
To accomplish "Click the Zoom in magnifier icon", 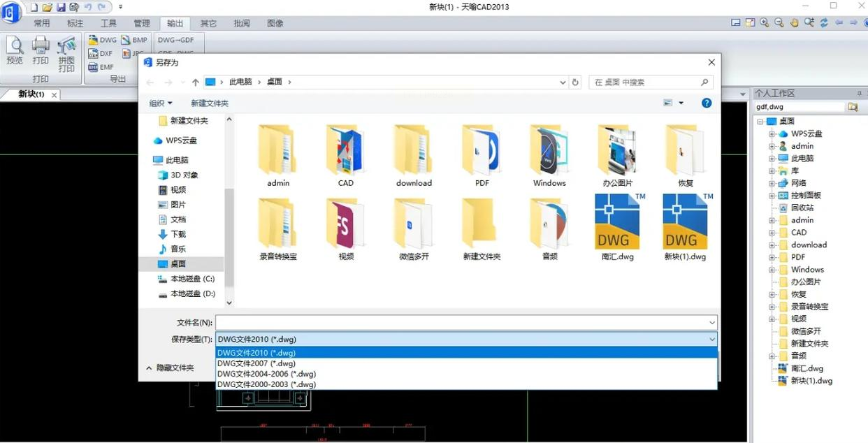I will pyautogui.click(x=765, y=22).
